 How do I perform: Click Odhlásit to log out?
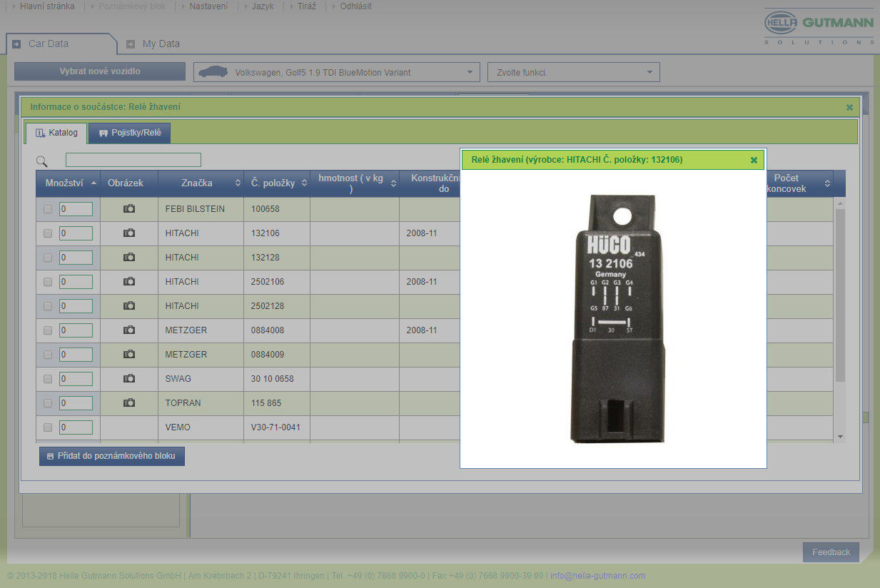pos(355,6)
